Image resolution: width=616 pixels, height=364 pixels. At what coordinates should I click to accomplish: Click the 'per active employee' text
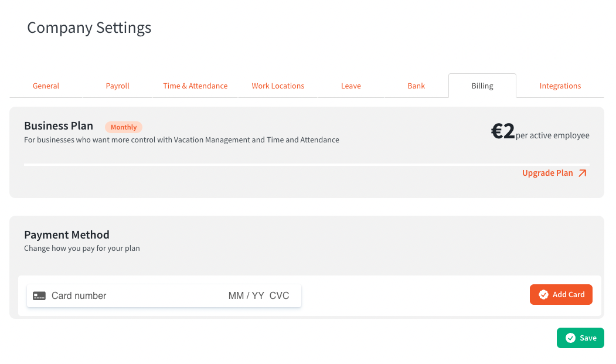coord(552,135)
